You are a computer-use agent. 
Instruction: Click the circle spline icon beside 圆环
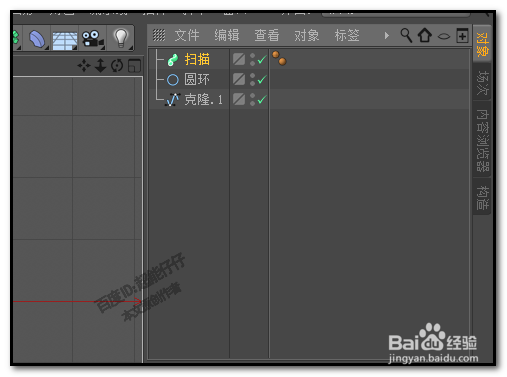(173, 80)
